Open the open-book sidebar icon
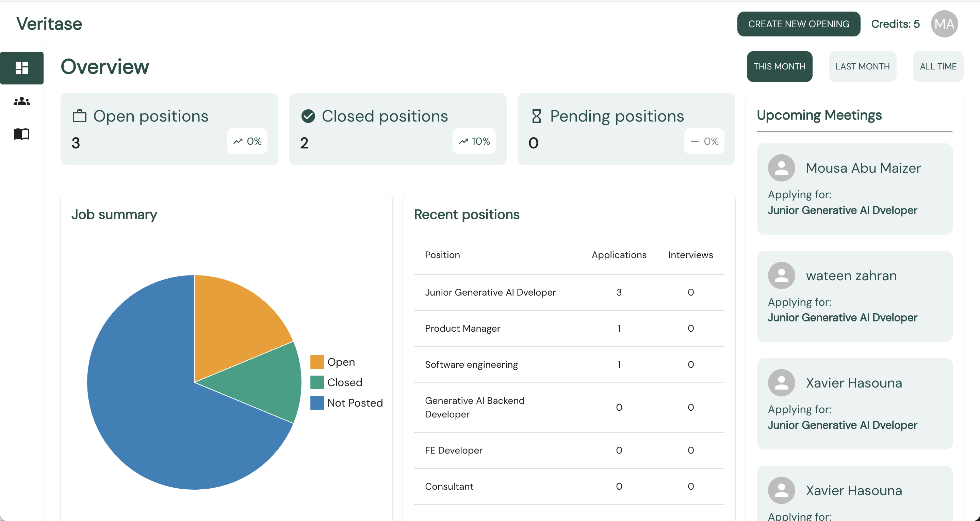 (x=22, y=134)
